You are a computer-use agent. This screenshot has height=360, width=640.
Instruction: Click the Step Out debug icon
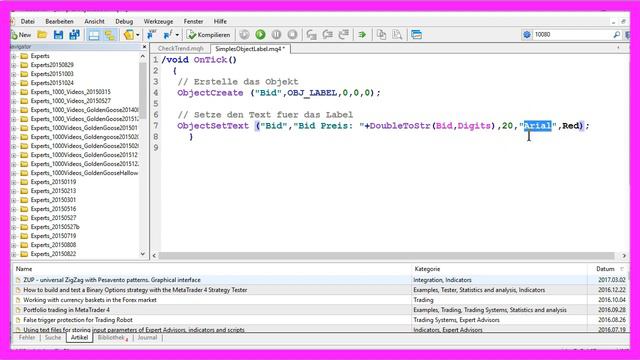[344, 35]
